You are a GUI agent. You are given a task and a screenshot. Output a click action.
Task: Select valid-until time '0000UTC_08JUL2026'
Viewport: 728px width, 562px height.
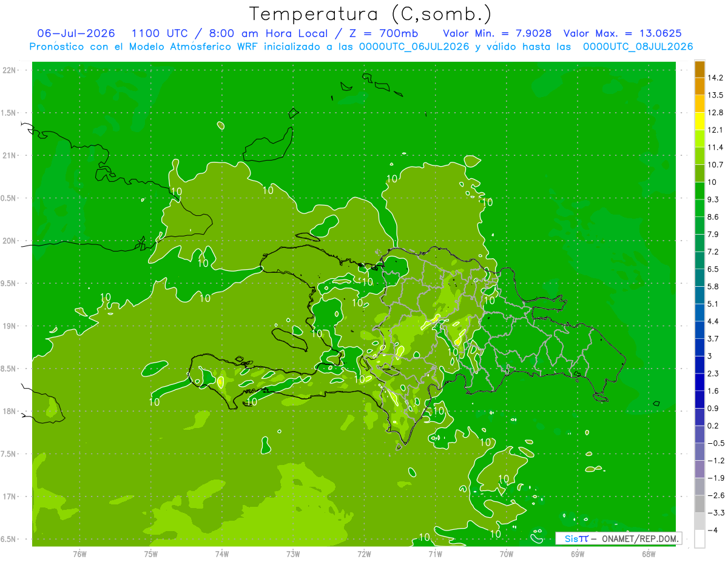point(638,47)
